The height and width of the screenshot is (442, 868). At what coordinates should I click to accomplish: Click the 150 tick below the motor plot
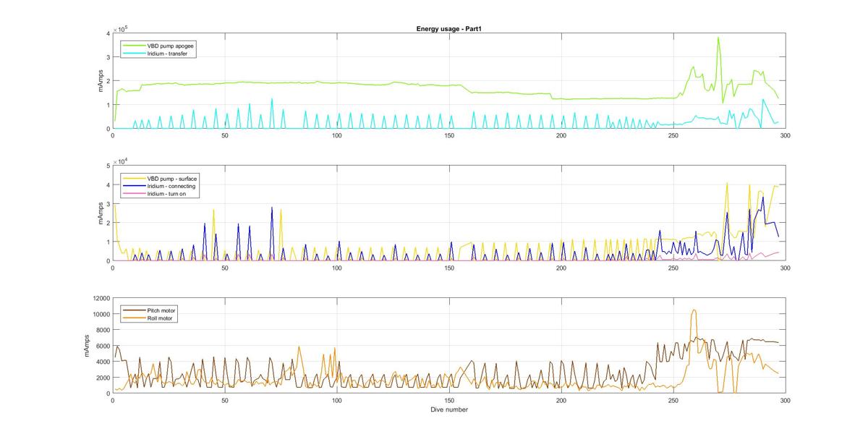click(448, 400)
